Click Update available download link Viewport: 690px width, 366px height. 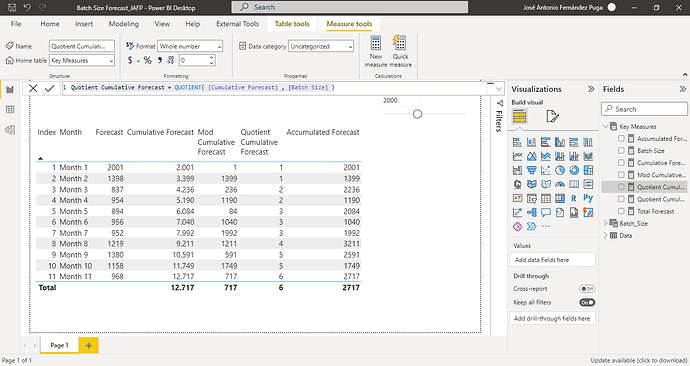638,360
